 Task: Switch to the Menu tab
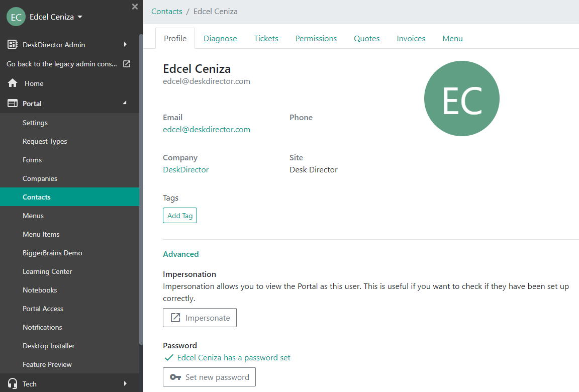click(452, 38)
